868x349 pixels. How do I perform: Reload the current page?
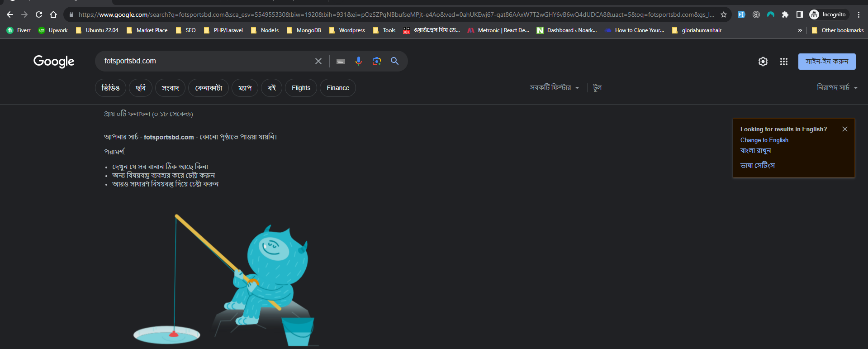pyautogui.click(x=39, y=14)
